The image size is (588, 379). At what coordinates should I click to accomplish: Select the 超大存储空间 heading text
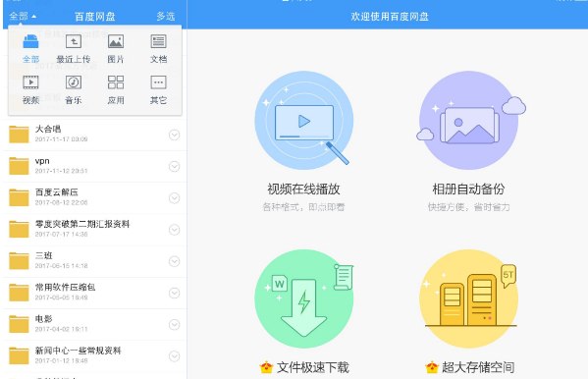[478, 367]
